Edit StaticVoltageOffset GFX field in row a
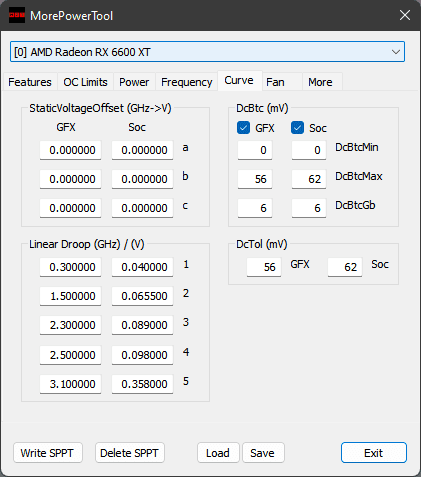Viewport: 421px width, 477px height. point(70,150)
